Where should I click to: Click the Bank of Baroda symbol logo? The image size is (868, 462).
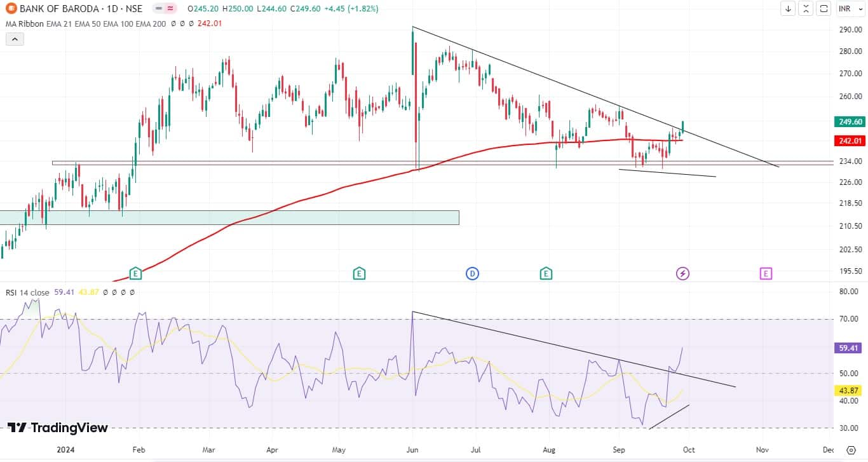[x=10, y=9]
